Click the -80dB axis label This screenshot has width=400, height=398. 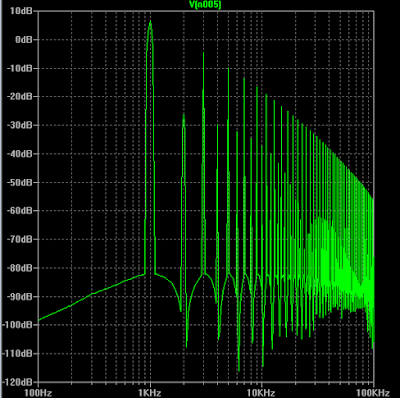click(x=20, y=268)
